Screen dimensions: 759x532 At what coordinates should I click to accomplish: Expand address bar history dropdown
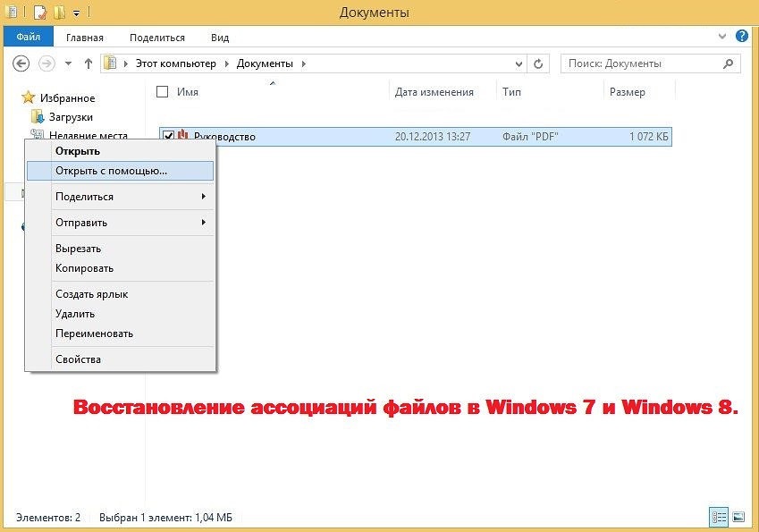click(x=519, y=63)
